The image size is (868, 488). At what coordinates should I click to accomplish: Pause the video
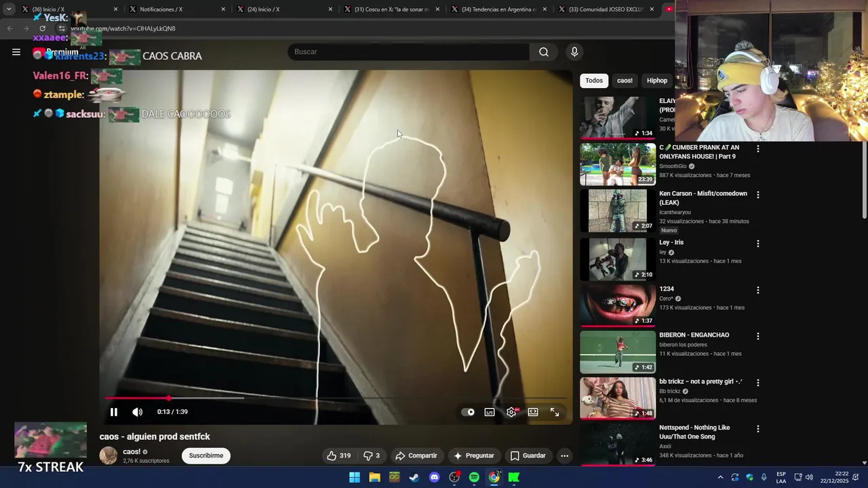114,412
